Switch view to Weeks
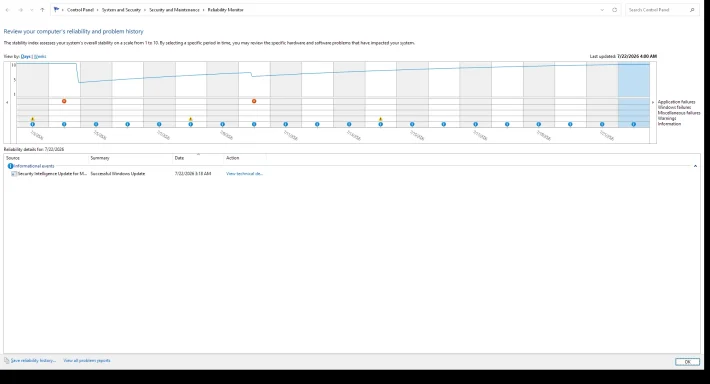The height and width of the screenshot is (384, 710). click(x=40, y=57)
